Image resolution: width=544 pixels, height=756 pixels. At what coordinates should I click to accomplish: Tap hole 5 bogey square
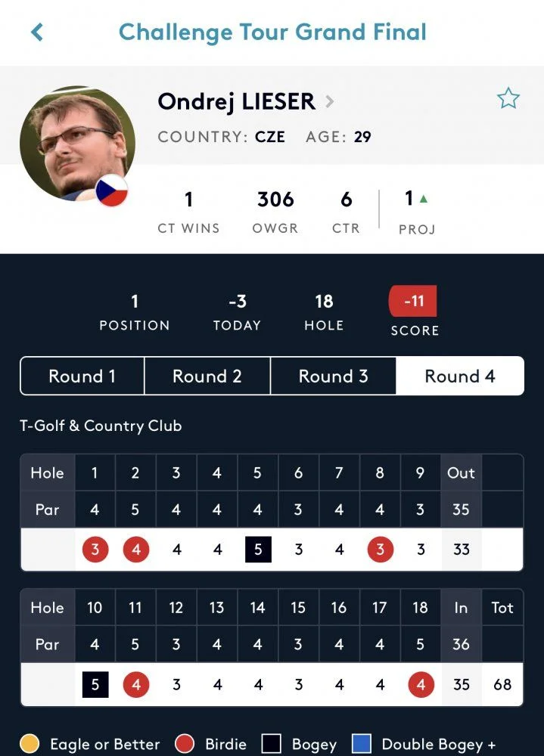click(258, 549)
